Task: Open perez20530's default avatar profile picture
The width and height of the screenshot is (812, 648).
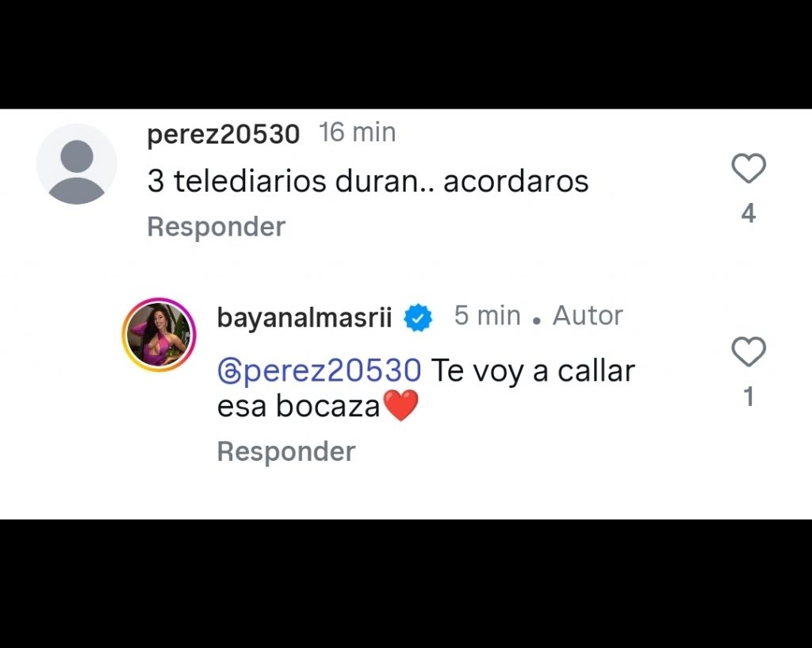Action: (77, 164)
